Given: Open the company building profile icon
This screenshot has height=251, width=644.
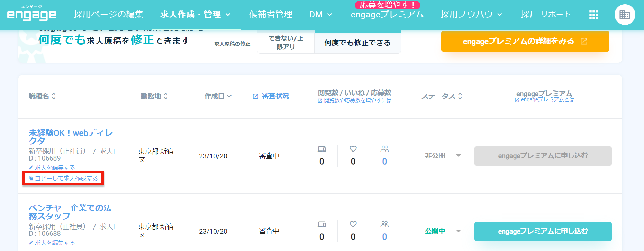Looking at the screenshot, I should (625, 15).
